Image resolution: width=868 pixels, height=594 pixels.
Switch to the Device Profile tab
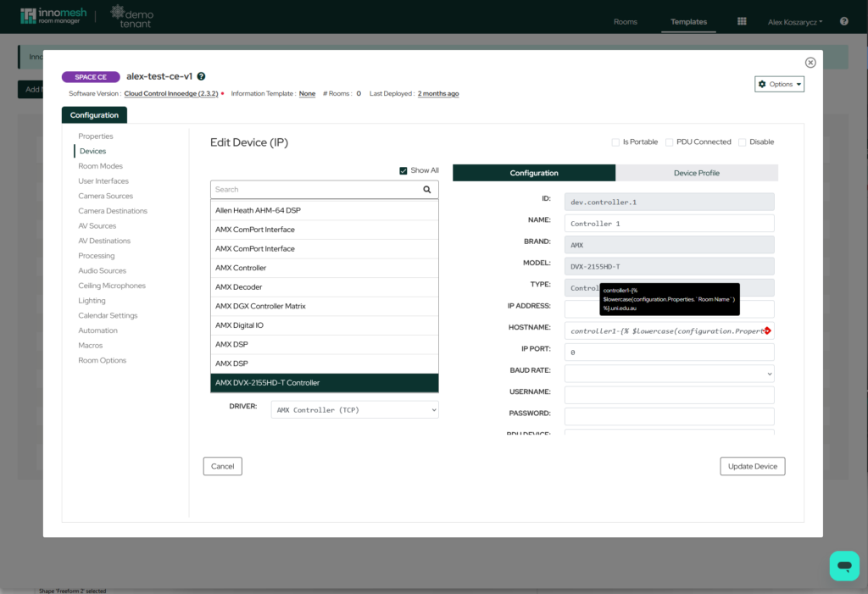point(696,173)
